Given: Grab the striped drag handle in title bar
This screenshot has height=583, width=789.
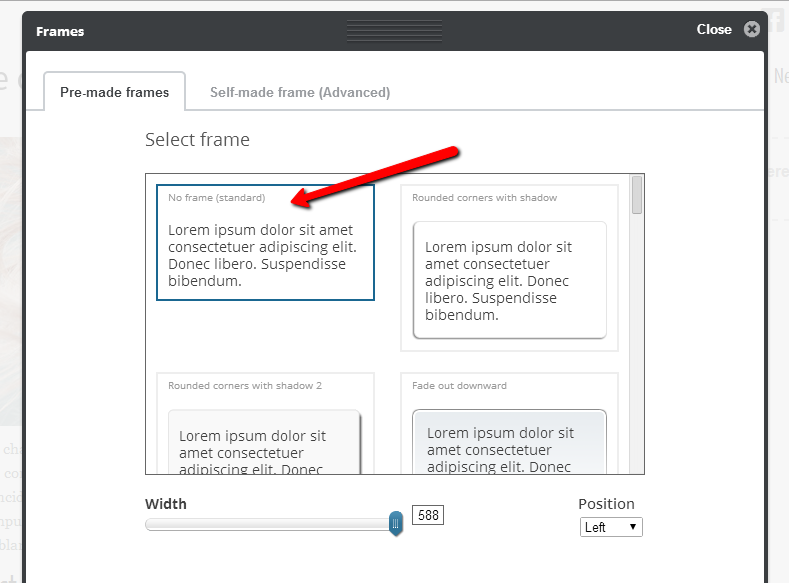Looking at the screenshot, I should [394, 31].
